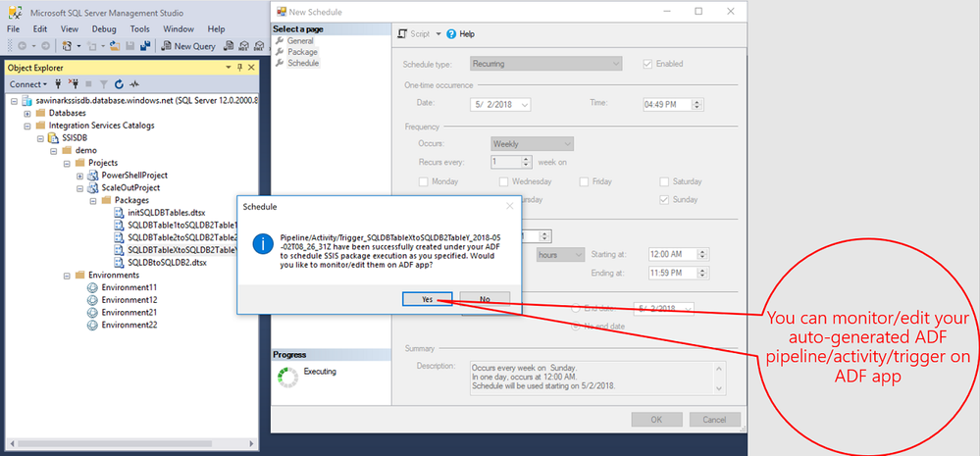Viewport: 980px width, 456px height.
Task: Click the Database Engine Query icon
Action: pyautogui.click(x=229, y=45)
